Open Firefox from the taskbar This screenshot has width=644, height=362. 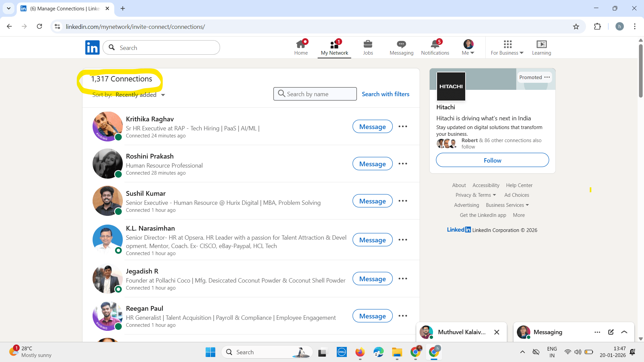pos(360,352)
